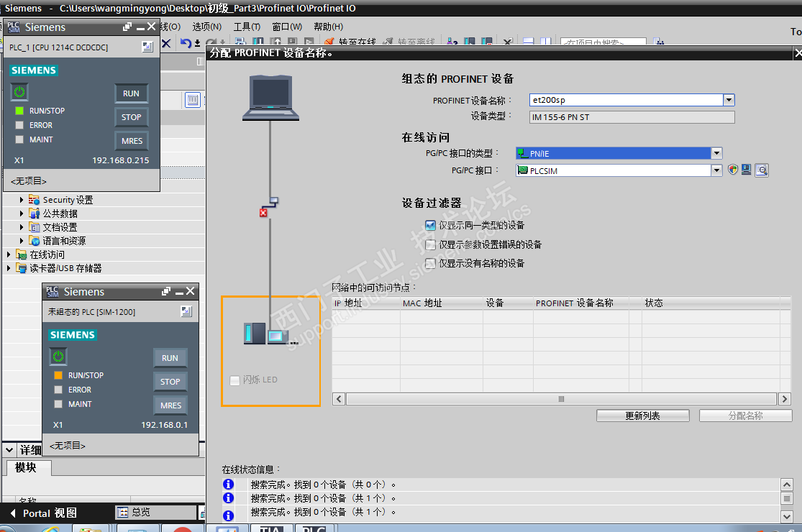Click the search-network icon beside PG/PC interface
Image resolution: width=802 pixels, height=532 pixels.
tap(762, 170)
